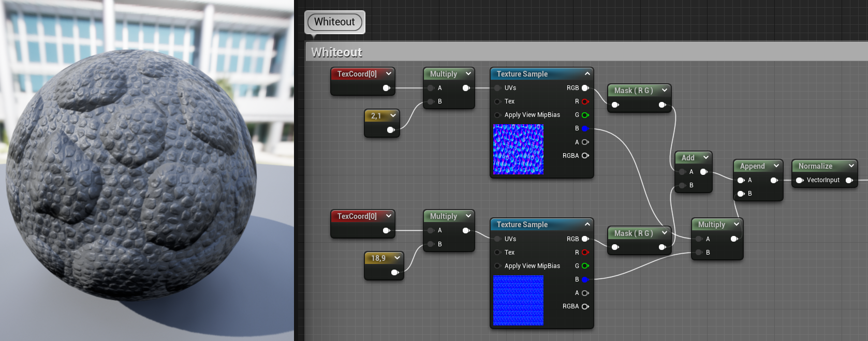Click the green G output pin on the purple-preview Texture Sample

[x=585, y=115]
